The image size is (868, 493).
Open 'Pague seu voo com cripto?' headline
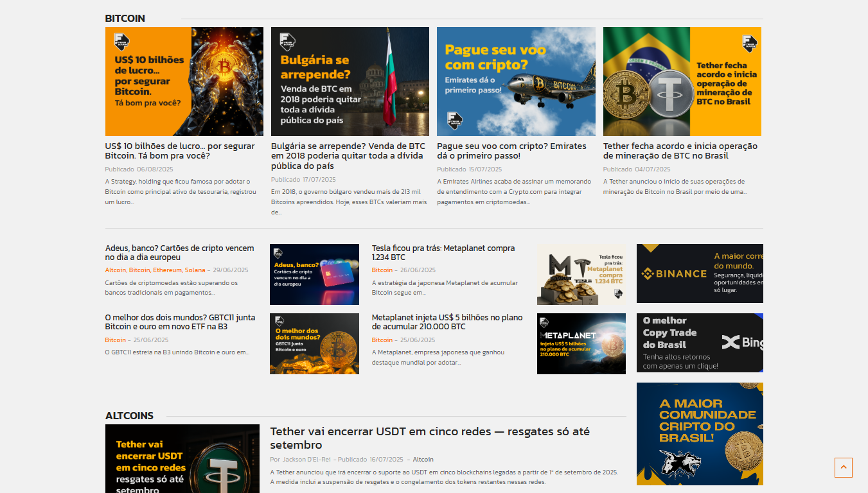[511, 151]
